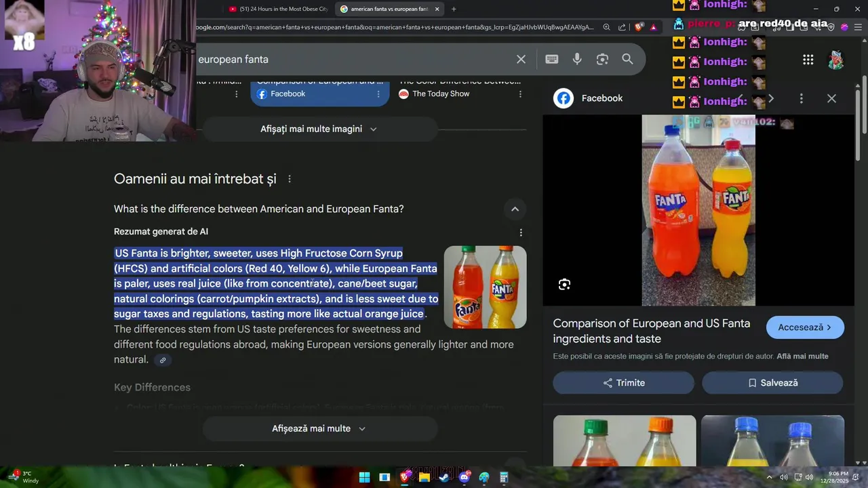The image size is (868, 488).
Task: Click the 'Salvează' bookmark button
Action: click(772, 383)
